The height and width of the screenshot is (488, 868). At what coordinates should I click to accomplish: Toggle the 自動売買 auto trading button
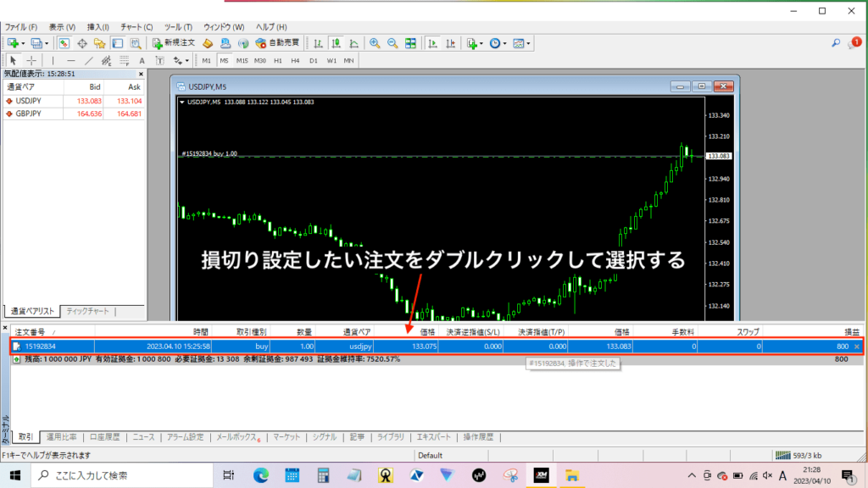pos(277,43)
